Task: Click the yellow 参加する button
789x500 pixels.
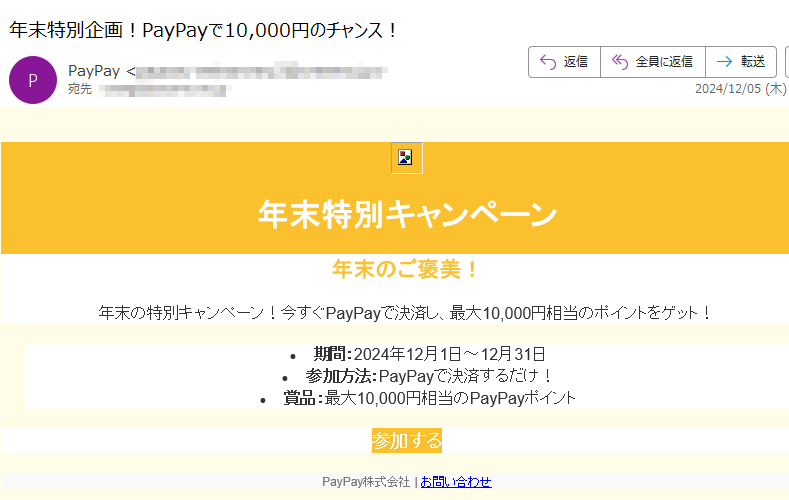Action: (407, 441)
